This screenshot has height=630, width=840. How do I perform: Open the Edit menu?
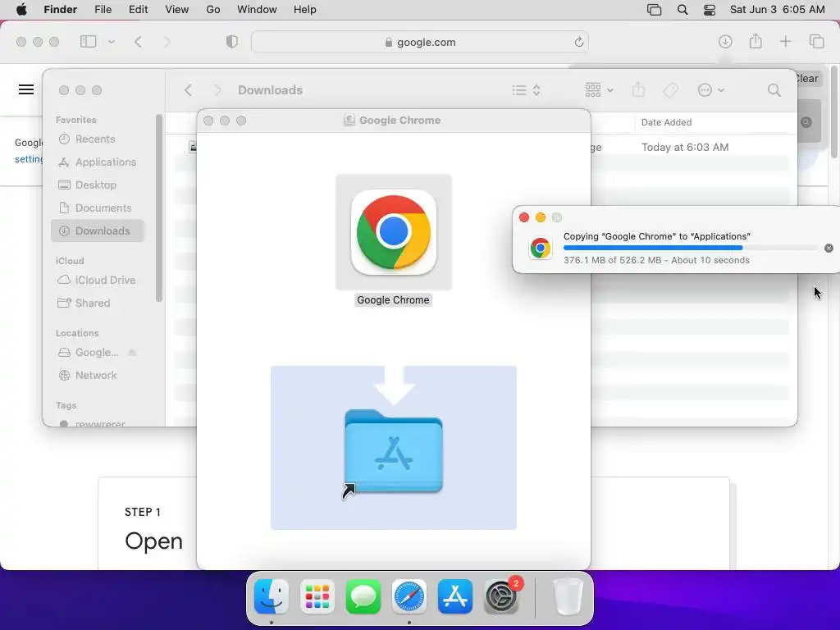coord(138,10)
